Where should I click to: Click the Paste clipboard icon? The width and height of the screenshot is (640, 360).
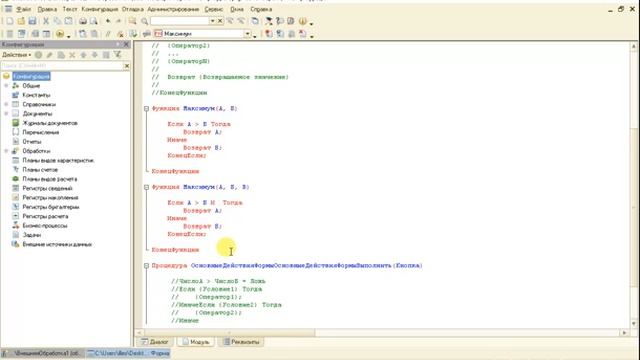(x=69, y=21)
